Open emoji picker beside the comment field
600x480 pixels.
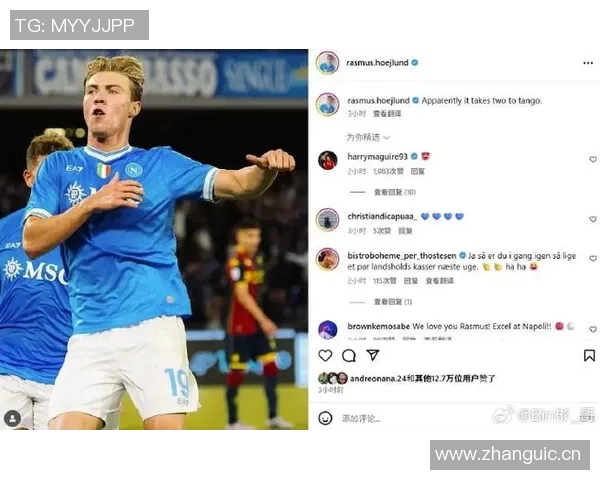pyautogui.click(x=325, y=418)
